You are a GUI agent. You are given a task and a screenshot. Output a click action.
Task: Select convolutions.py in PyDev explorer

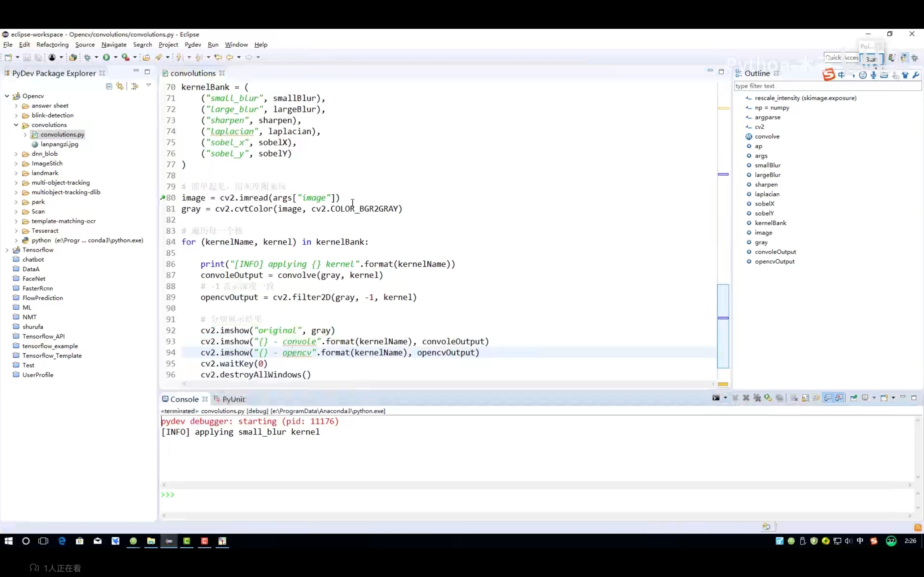pos(62,134)
